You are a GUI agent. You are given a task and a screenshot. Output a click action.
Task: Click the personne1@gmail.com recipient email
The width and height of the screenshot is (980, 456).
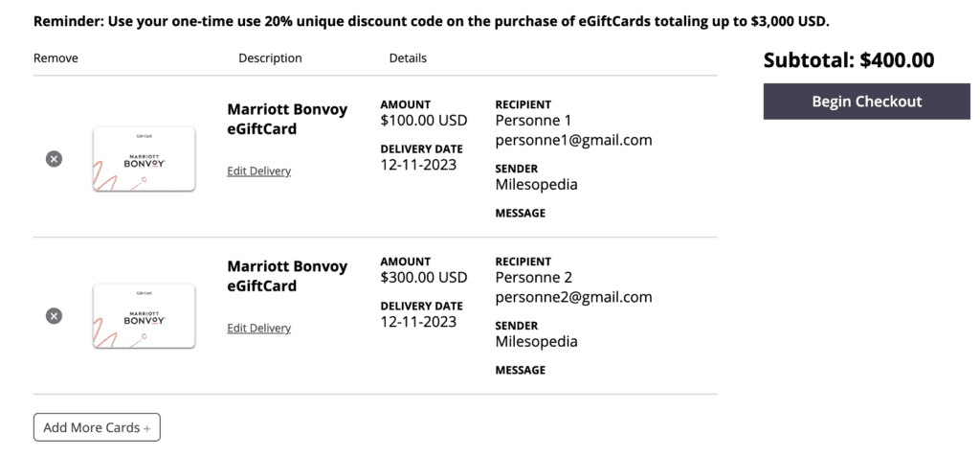(573, 140)
